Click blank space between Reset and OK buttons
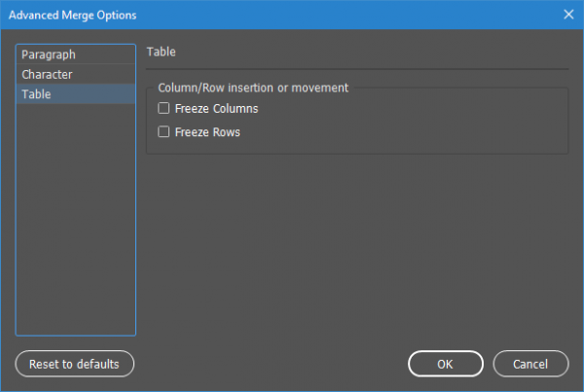The image size is (584, 392). pyautogui.click(x=273, y=364)
